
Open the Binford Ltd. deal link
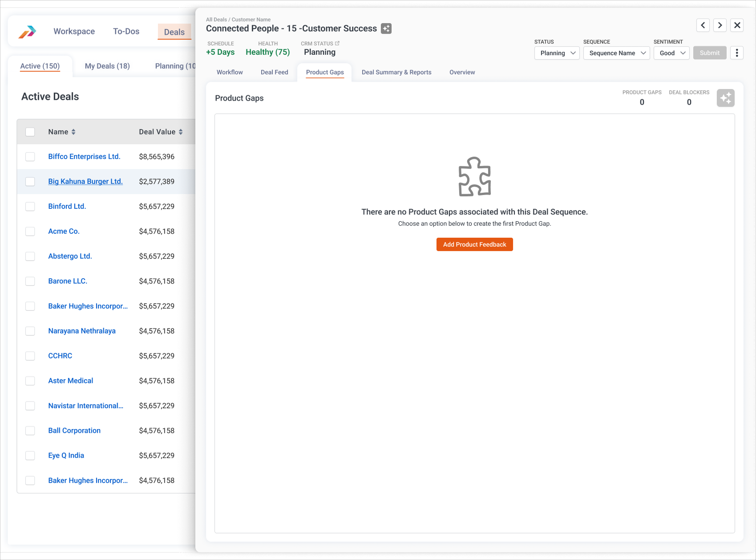[67, 207]
